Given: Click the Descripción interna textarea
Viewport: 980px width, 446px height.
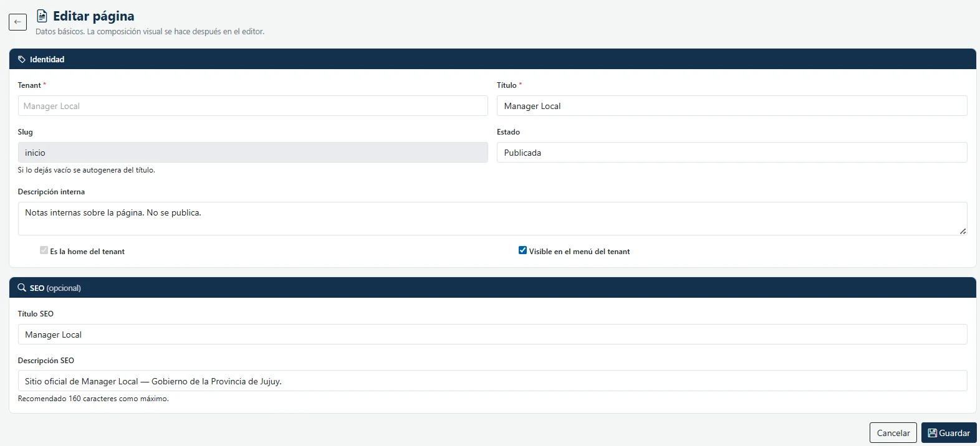Looking at the screenshot, I should (492, 219).
